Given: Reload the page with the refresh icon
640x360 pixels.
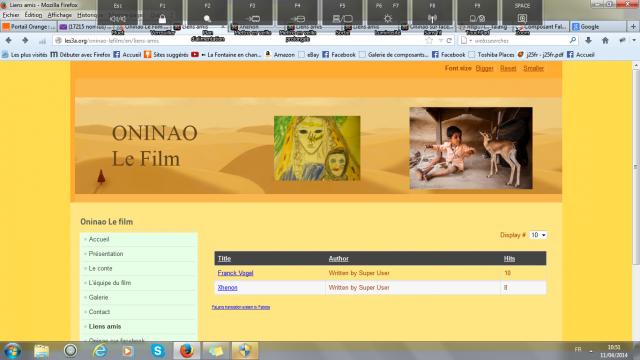Looking at the screenshot, I should 449,40.
